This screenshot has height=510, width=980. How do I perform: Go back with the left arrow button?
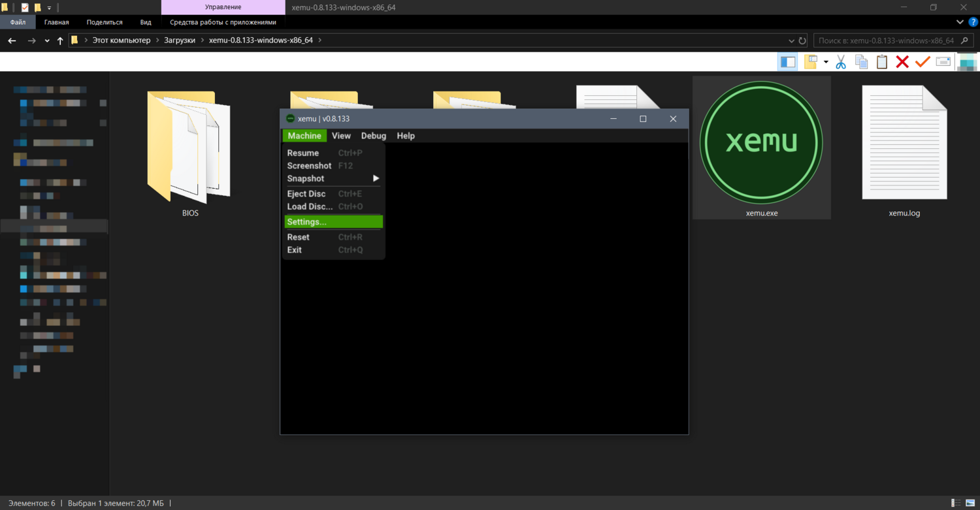coord(12,40)
